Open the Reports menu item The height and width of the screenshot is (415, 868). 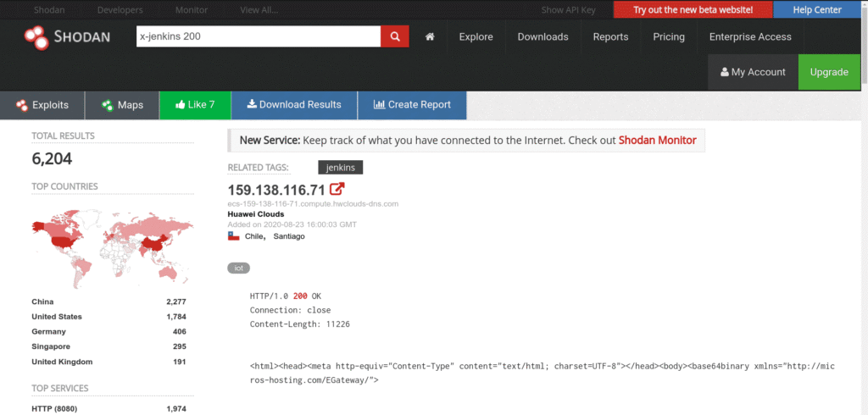[610, 37]
